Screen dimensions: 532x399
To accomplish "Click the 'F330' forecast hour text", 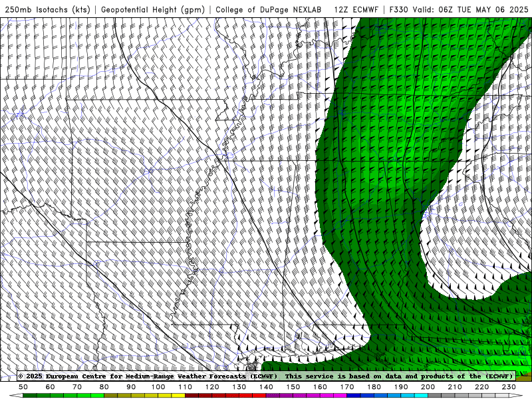I will pyautogui.click(x=398, y=9).
